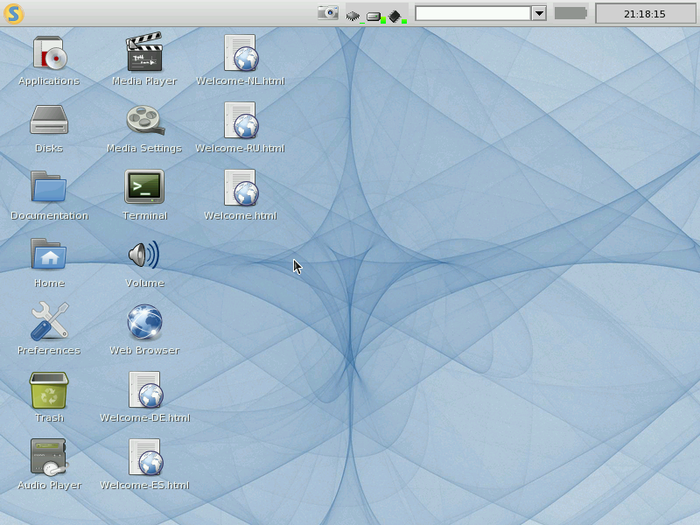Open the Welcome-NL.html file icon
The height and width of the screenshot is (525, 700).
241,53
